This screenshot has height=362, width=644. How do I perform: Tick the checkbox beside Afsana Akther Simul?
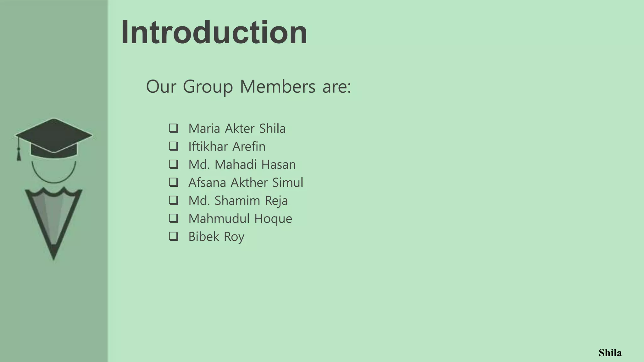pyautogui.click(x=174, y=182)
